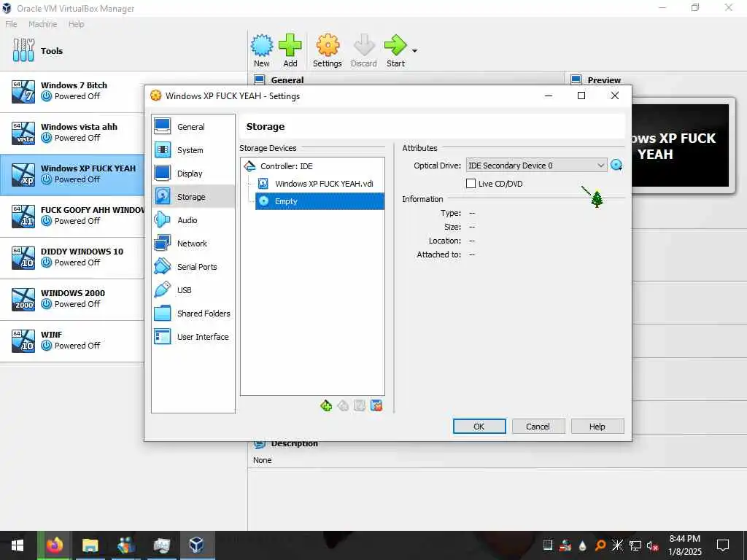
Task: Click the green Start arrow toolbar icon
Action: pos(395,51)
